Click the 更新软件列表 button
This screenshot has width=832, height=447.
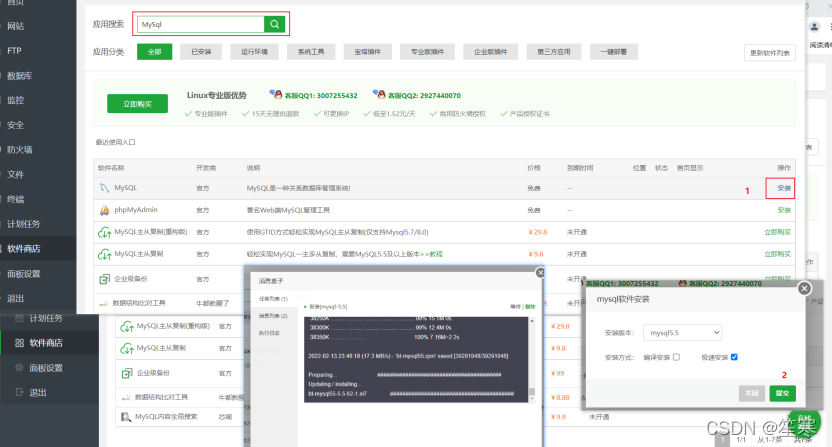pyautogui.click(x=769, y=53)
